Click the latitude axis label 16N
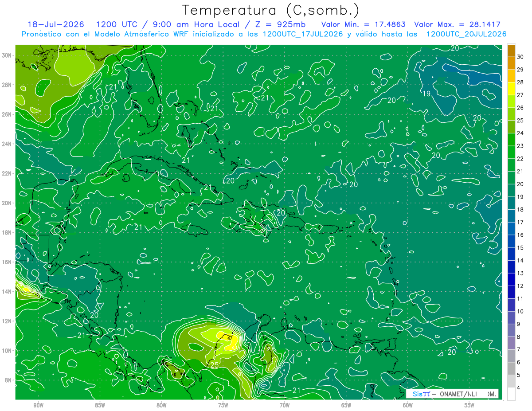This screenshot has height=411, width=532. point(7,262)
